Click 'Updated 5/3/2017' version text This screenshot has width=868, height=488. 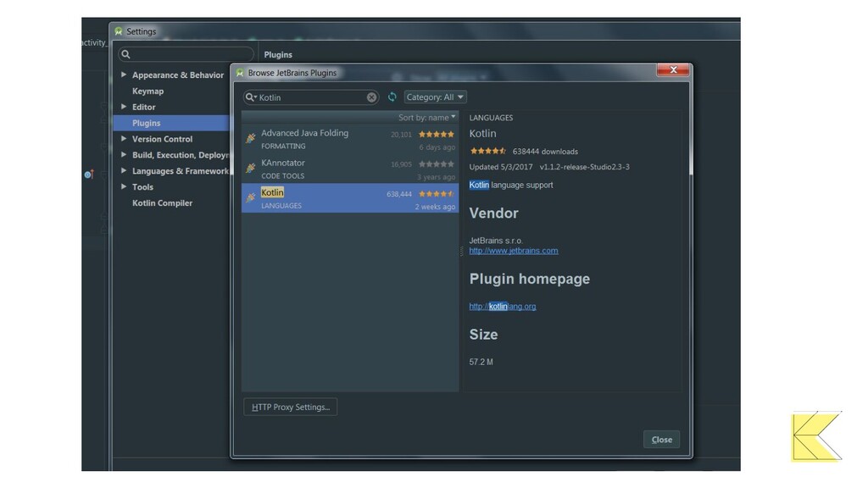(549, 167)
